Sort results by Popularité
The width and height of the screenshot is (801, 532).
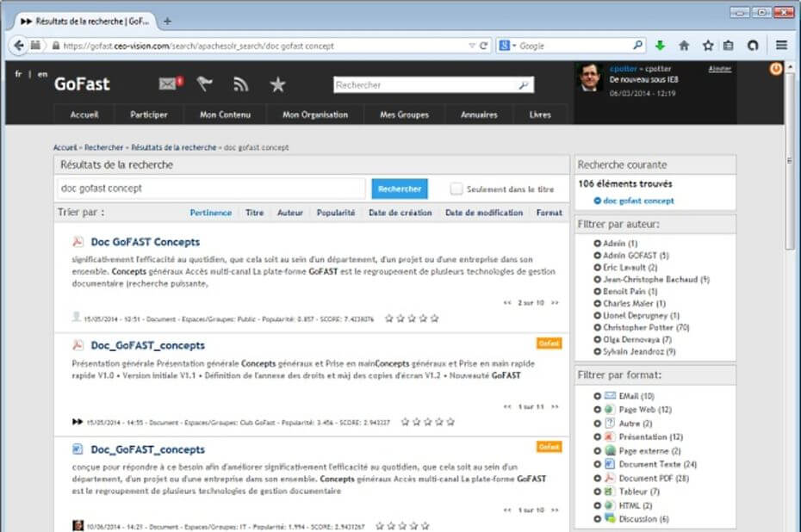point(336,213)
